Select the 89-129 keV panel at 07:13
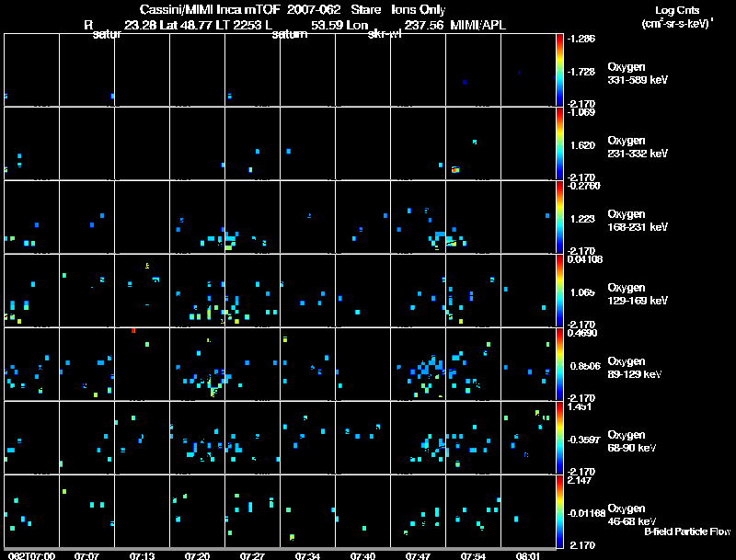This screenshot has width=736, height=560. point(143,364)
